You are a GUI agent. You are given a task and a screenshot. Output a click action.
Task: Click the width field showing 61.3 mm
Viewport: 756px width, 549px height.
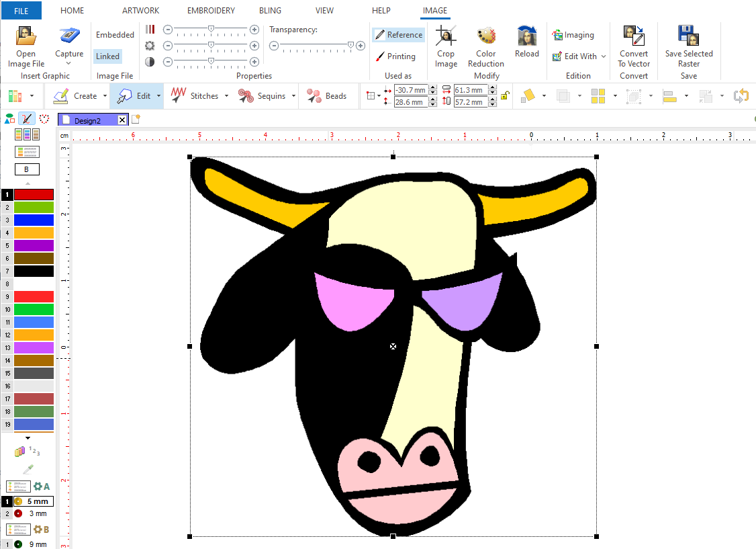(x=470, y=90)
